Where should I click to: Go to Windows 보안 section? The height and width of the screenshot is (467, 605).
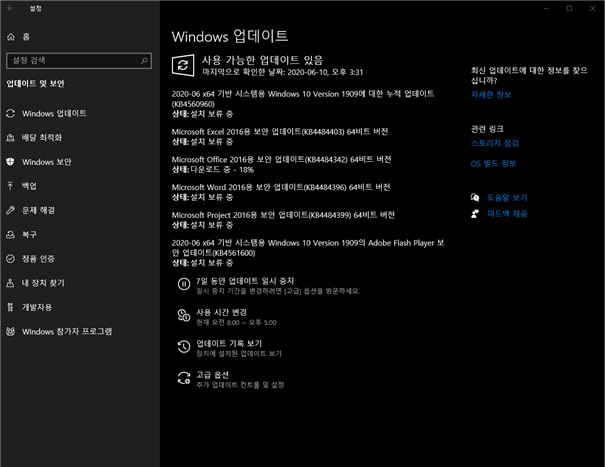pyautogui.click(x=46, y=162)
